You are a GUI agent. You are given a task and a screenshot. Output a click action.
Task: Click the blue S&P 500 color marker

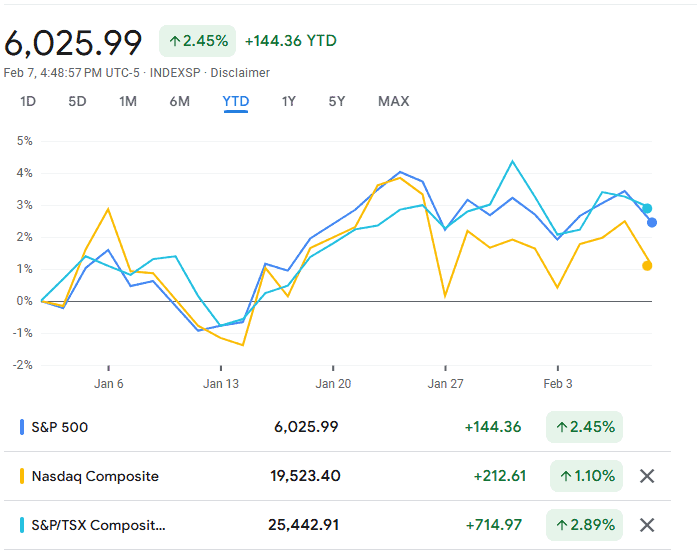click(x=22, y=427)
